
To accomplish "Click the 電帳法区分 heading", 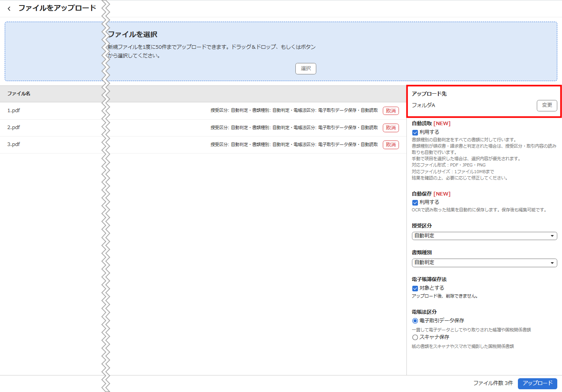I will pyautogui.click(x=424, y=312).
